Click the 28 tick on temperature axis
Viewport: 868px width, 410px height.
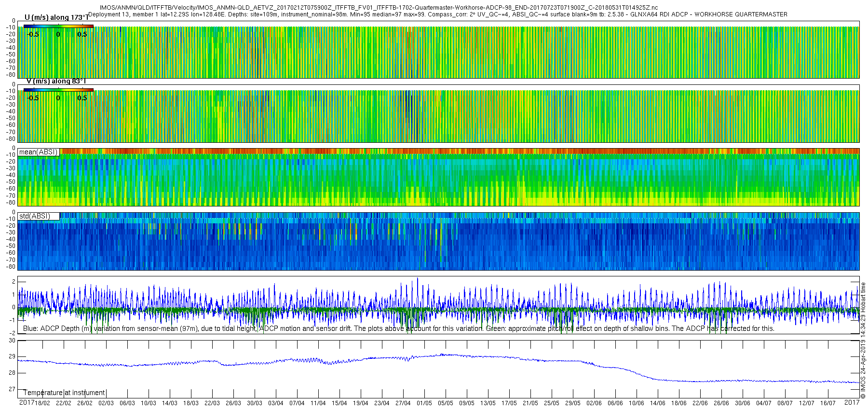pyautogui.click(x=13, y=373)
